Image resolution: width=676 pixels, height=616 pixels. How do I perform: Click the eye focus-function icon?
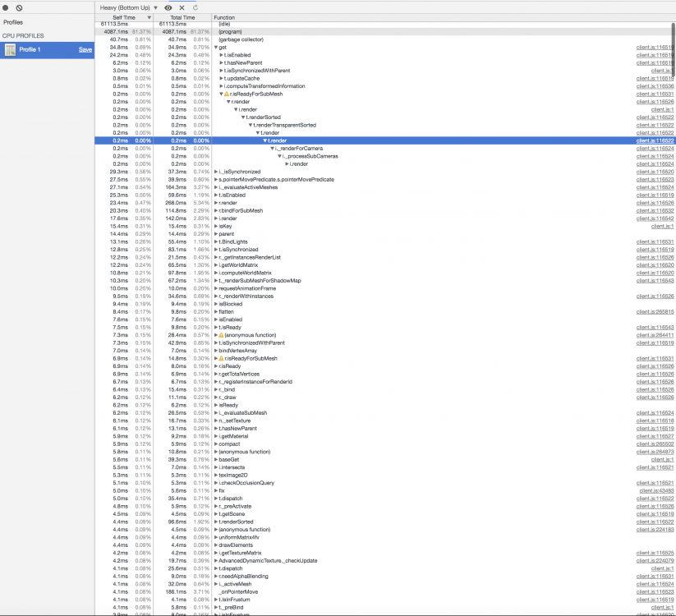coord(168,7)
